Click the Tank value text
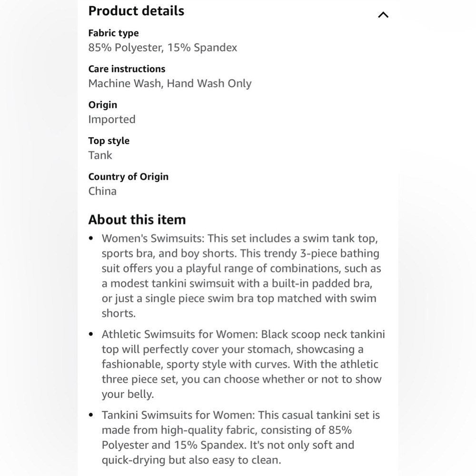The image size is (476, 476). 100,156
